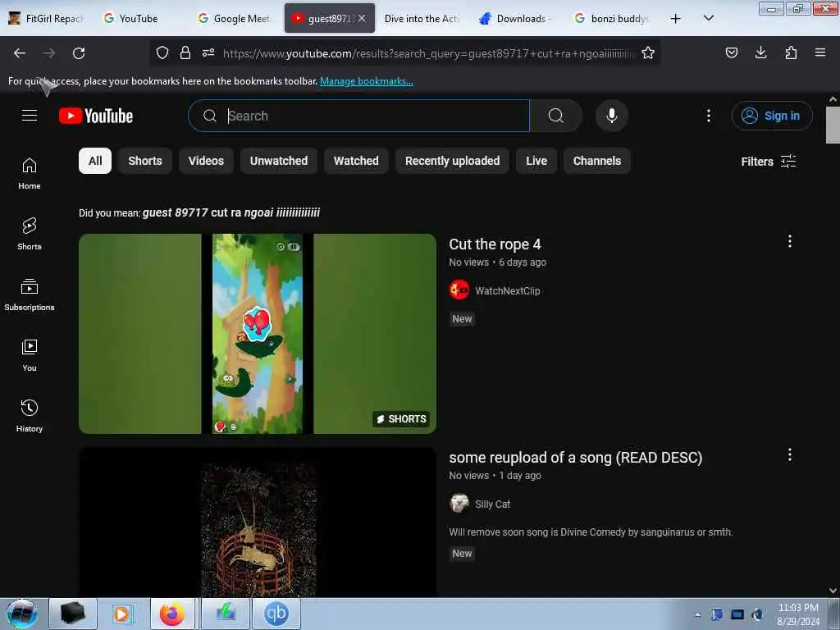Select the Watched filter chip
This screenshot has height=630, width=840.
356,161
